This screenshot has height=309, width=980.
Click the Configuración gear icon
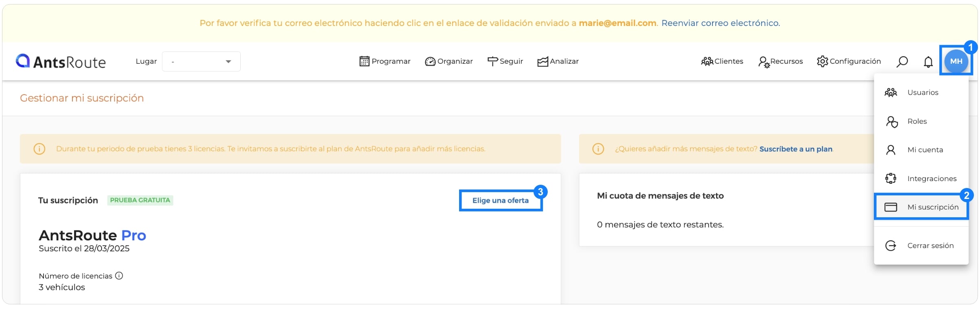(x=823, y=61)
